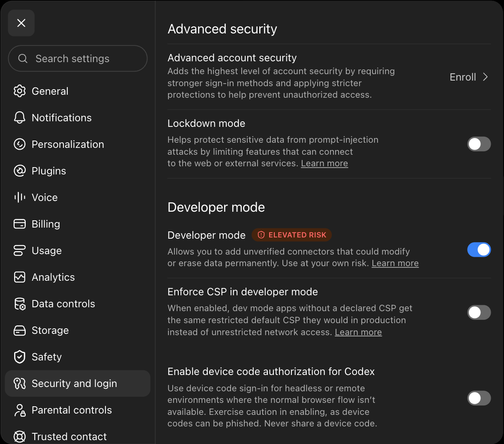The image size is (504, 444).
Task: Click the Trusted contact lifebuoy icon
Action: tap(20, 436)
